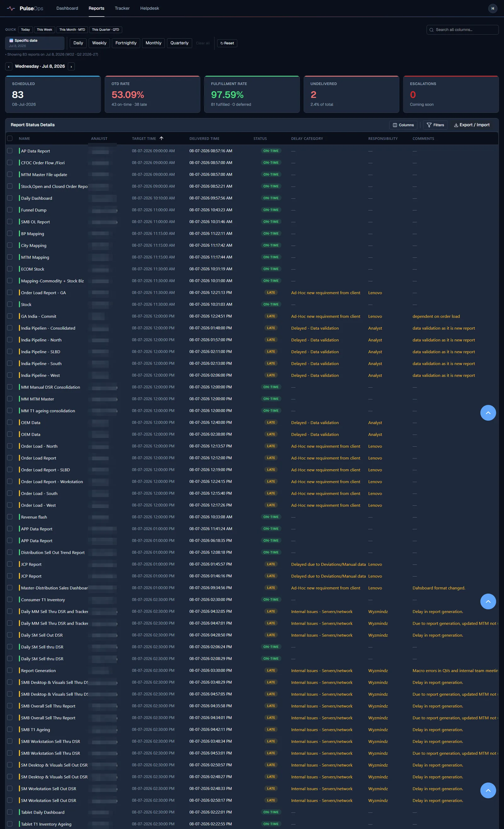Screen dimensions: 504x829
Task: Click the Scheduled 83 card
Action: coord(53,94)
